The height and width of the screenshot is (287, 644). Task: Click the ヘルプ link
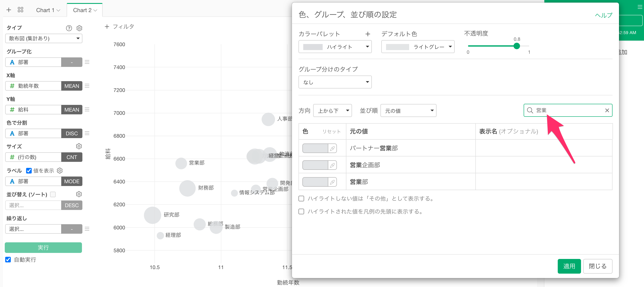coord(603,15)
